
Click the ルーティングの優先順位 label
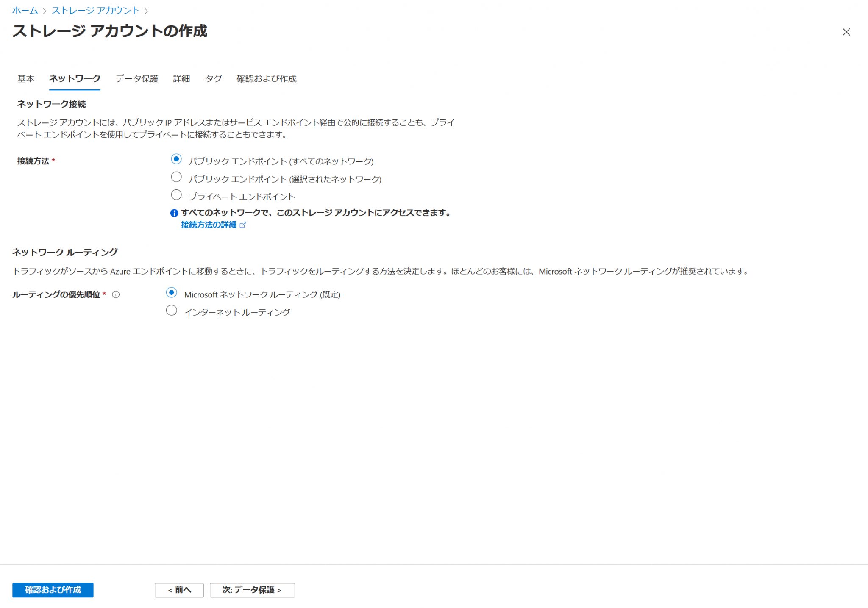[x=56, y=294]
